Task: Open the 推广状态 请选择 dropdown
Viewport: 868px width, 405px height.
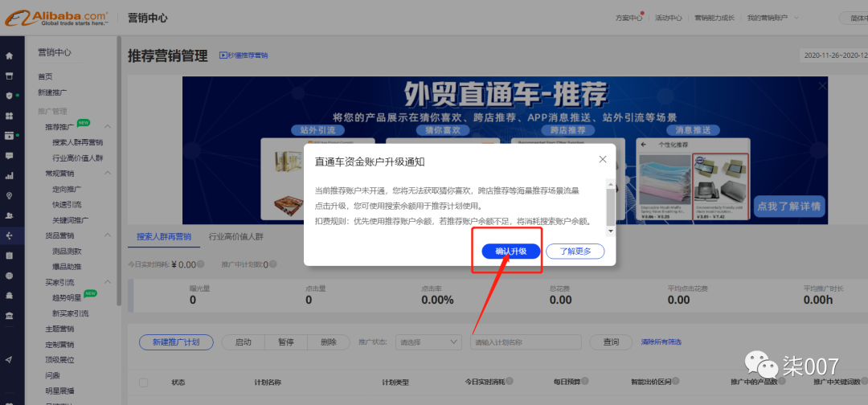Action: [428, 342]
